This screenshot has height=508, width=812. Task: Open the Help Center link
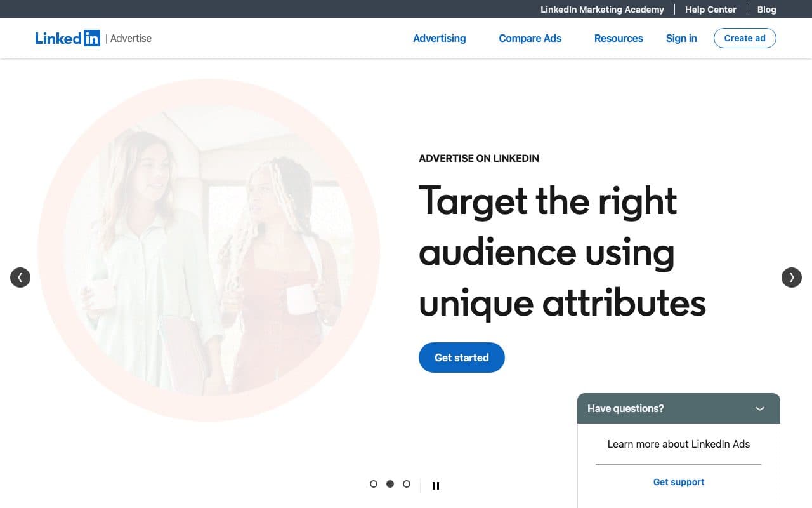[x=710, y=10]
